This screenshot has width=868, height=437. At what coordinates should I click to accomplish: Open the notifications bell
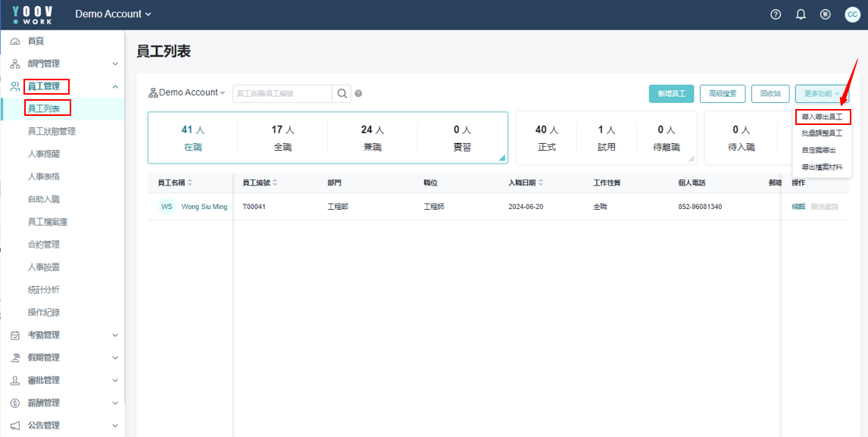(801, 14)
